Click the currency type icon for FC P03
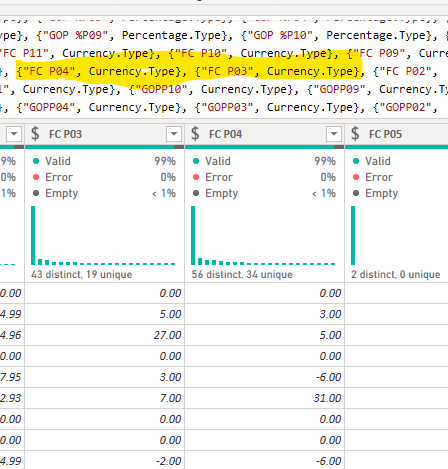448x469 pixels. click(x=35, y=134)
